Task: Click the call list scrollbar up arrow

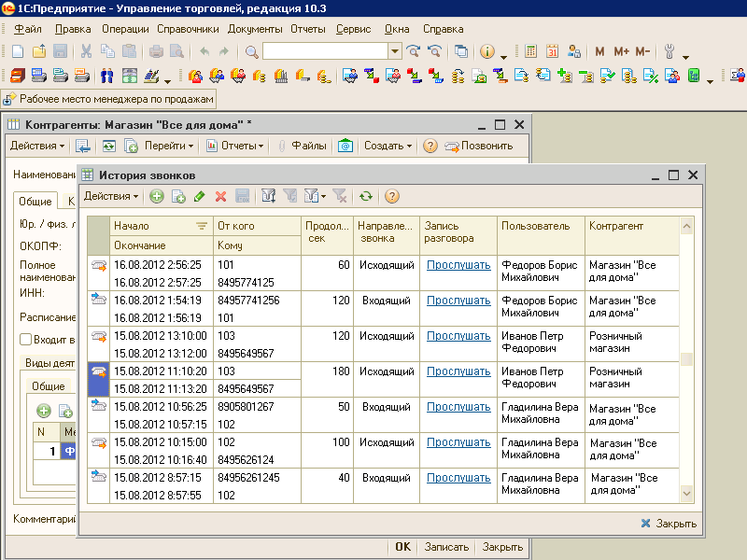Action: [686, 226]
